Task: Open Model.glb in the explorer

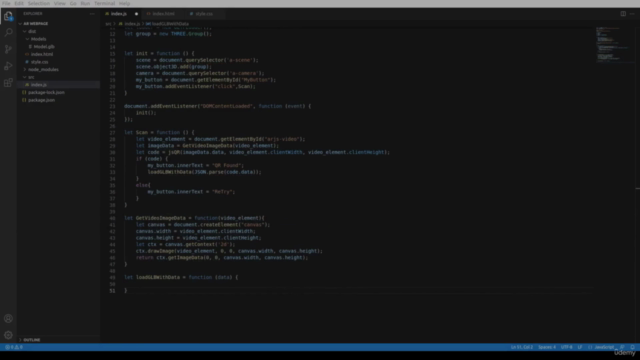Action: pos(44,47)
